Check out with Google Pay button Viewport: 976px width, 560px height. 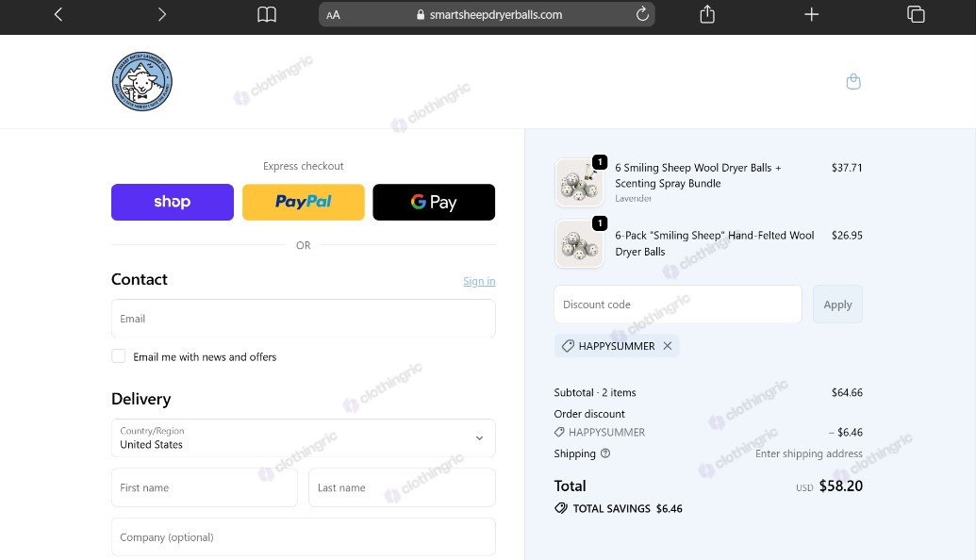tap(434, 202)
